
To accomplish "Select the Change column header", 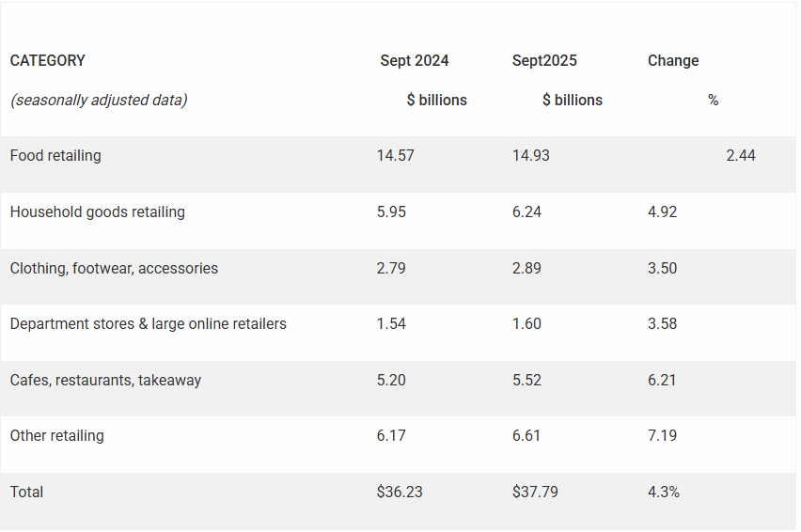I will (673, 61).
